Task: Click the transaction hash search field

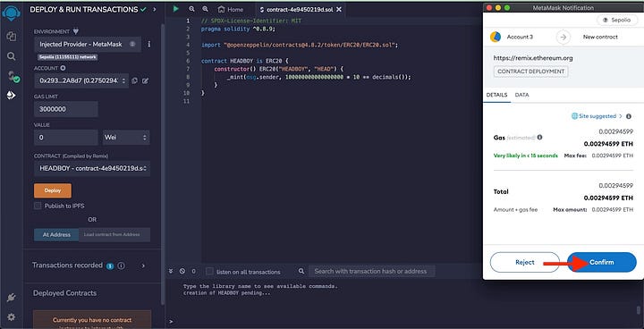Action: (x=372, y=271)
